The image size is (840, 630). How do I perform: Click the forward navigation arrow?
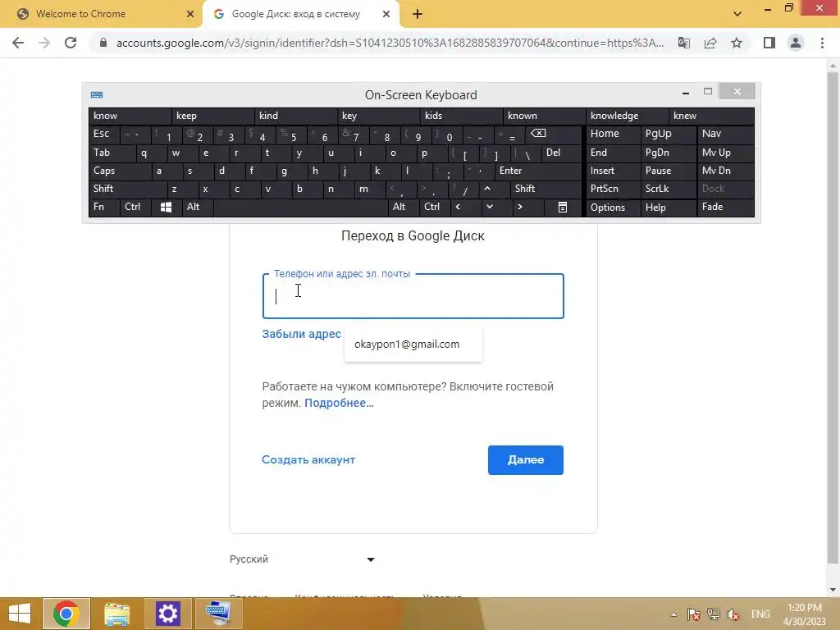44,43
